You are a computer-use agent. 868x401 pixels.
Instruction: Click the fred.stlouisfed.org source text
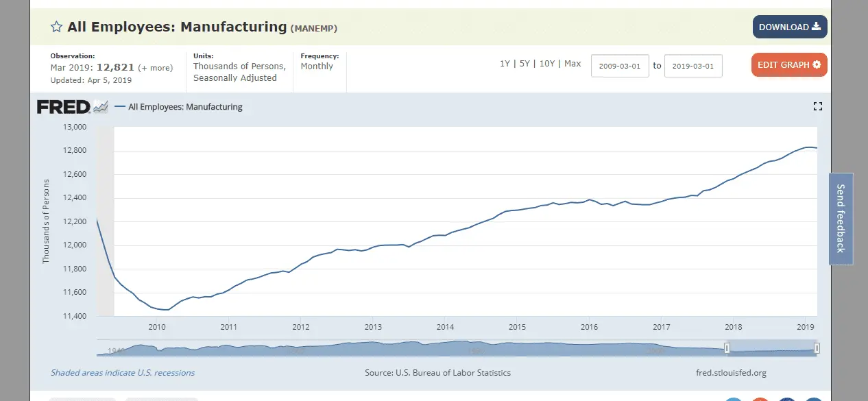(x=730, y=373)
